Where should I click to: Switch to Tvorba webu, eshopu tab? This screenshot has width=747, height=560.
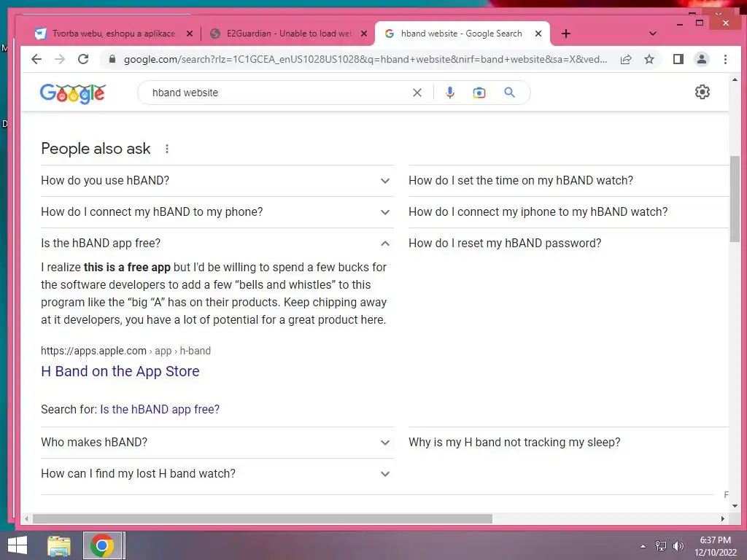coord(113,34)
